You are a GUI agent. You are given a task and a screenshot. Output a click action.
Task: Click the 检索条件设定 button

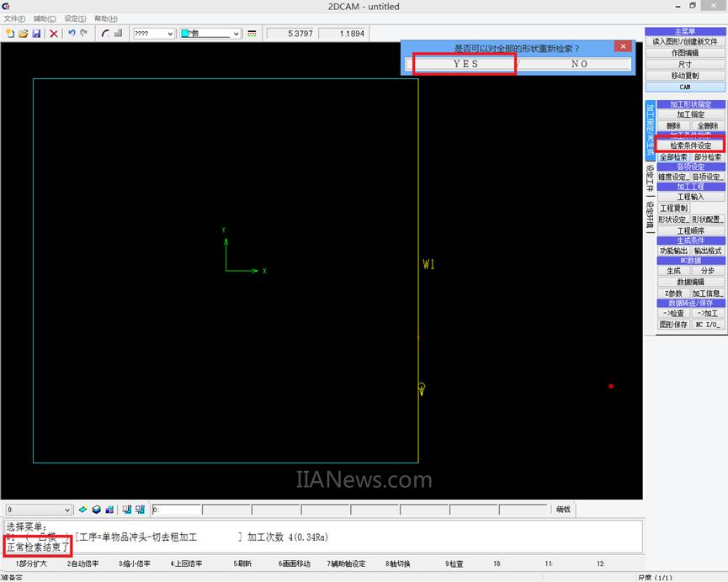pos(690,145)
